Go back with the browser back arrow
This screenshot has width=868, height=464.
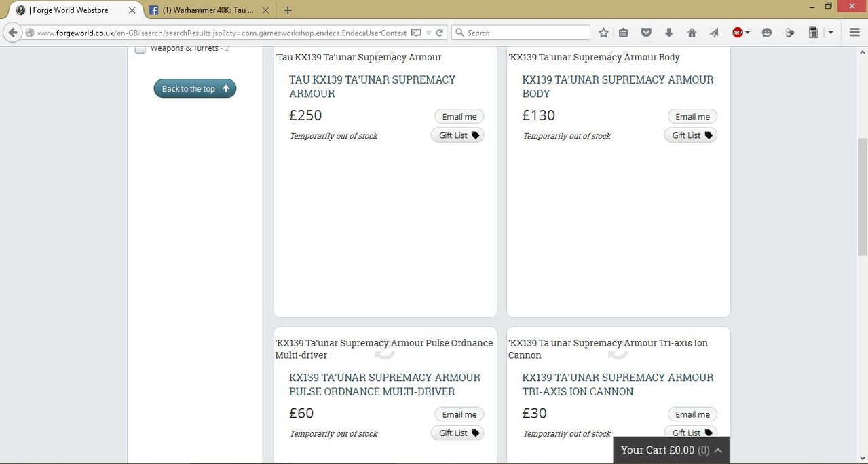point(13,33)
